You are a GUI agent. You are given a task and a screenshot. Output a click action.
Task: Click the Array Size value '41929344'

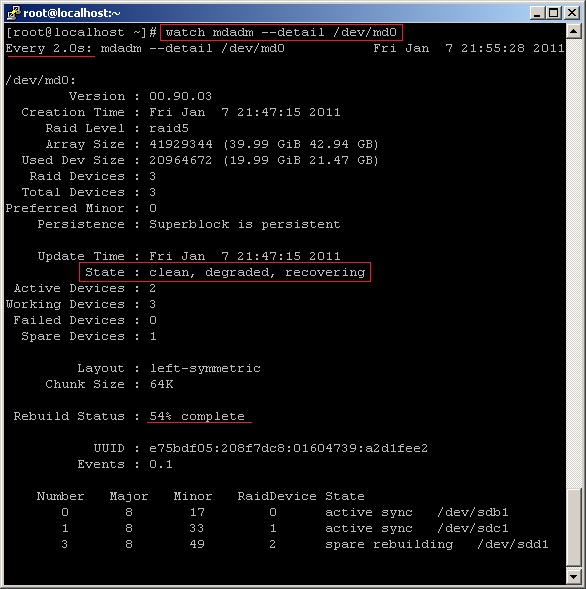[181, 144]
